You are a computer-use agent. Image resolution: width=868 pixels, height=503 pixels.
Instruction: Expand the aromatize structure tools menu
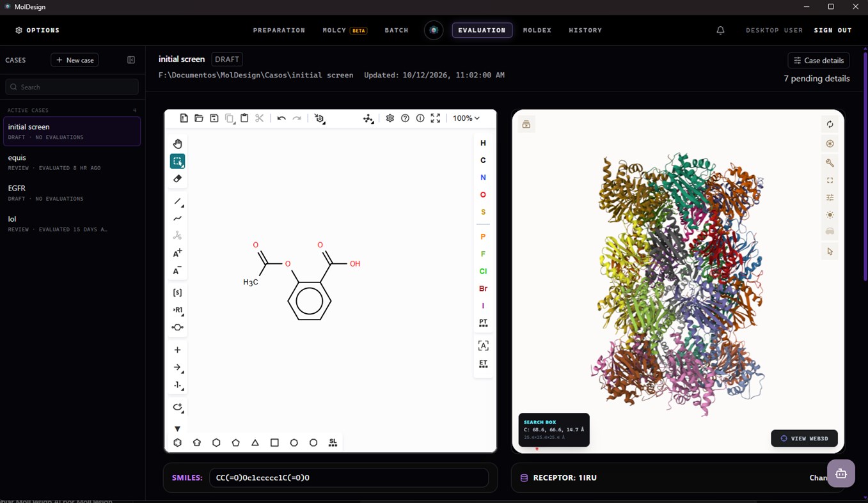(x=320, y=118)
